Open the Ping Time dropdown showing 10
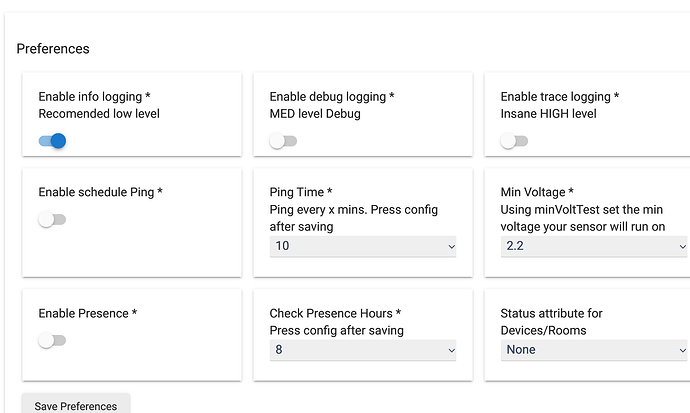Viewport: 690px width, 413px height. (x=363, y=246)
